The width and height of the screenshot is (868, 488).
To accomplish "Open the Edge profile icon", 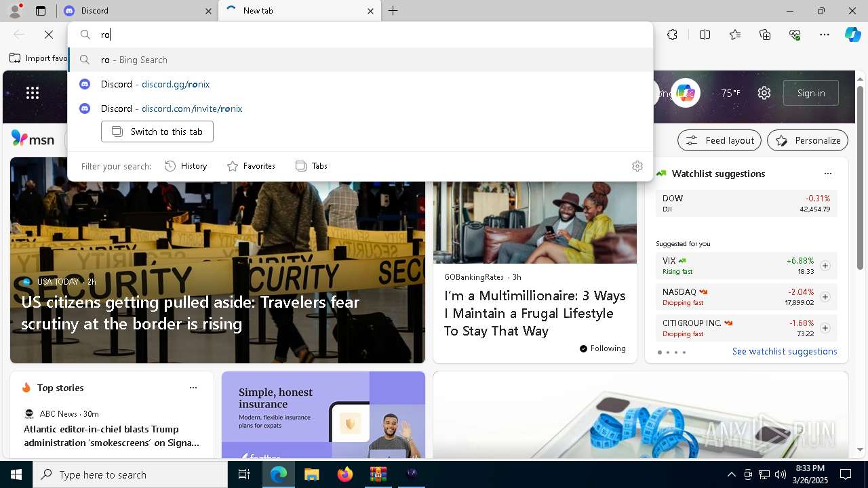I will (x=15, y=10).
